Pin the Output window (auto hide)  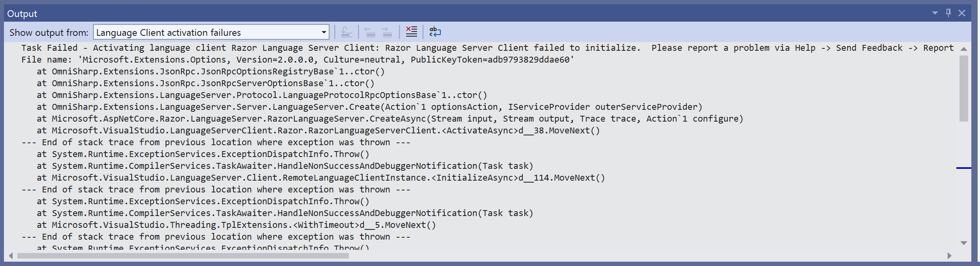coord(948,13)
